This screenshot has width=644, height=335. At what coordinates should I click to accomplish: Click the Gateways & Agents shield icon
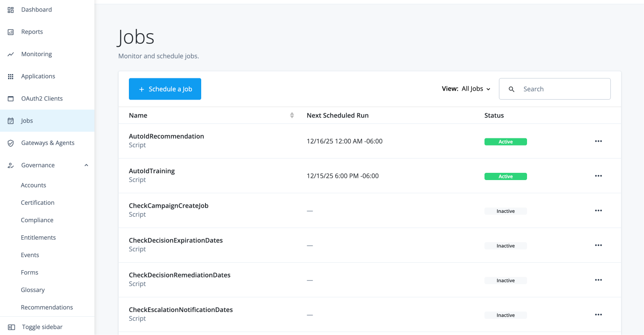pos(11,143)
